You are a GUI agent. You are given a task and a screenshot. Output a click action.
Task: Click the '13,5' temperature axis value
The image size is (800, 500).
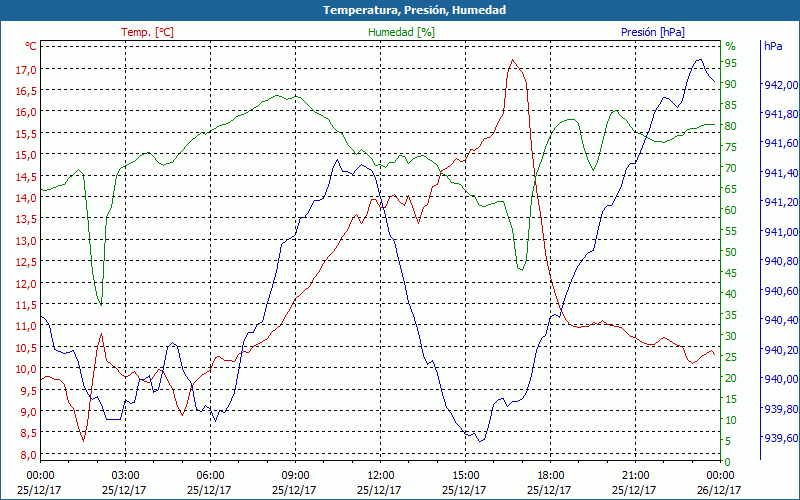click(27, 219)
